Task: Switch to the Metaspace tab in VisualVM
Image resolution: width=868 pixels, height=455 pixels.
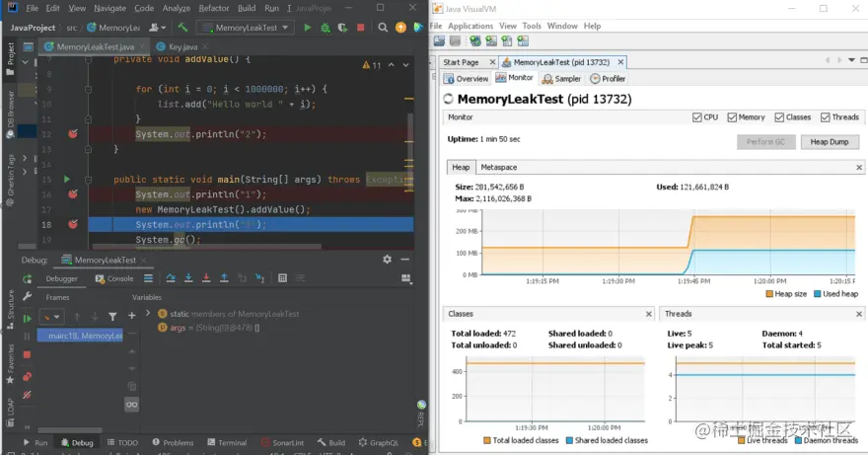Action: 498,167
